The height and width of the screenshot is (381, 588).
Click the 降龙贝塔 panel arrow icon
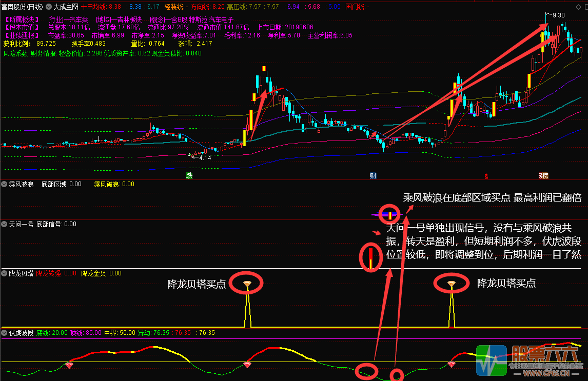click(4, 273)
